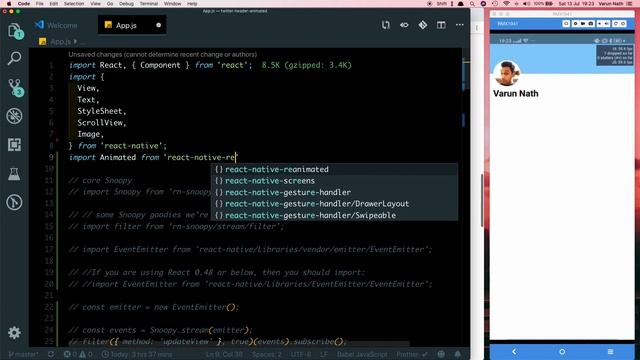Click the git diamond icon in editor toolbar

(x=423, y=25)
